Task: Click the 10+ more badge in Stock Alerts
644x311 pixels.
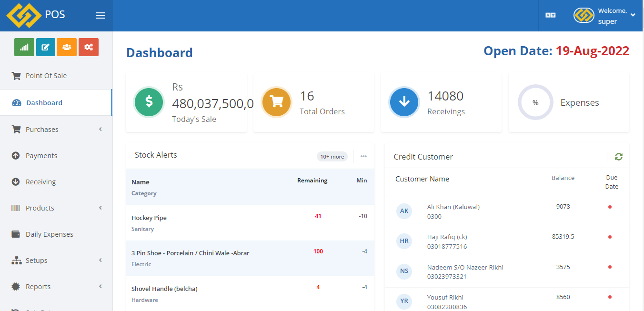Action: (x=332, y=157)
